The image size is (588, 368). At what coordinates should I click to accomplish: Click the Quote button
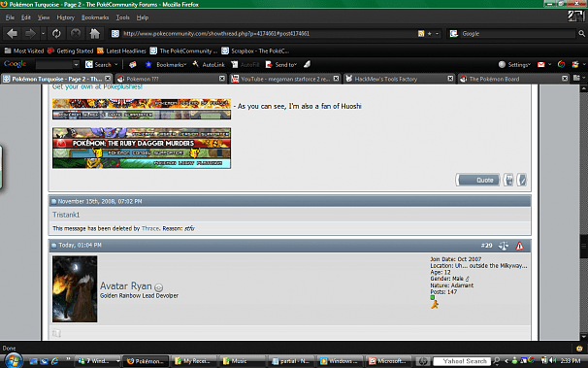point(478,180)
